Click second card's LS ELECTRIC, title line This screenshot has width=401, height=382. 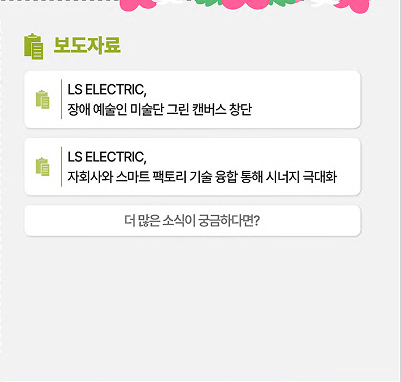click(x=107, y=157)
